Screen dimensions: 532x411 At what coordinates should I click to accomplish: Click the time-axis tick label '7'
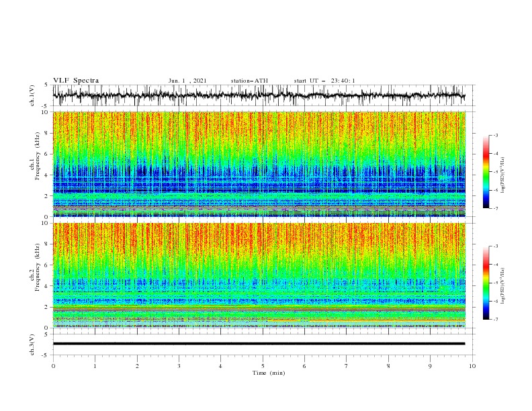pos(347,366)
